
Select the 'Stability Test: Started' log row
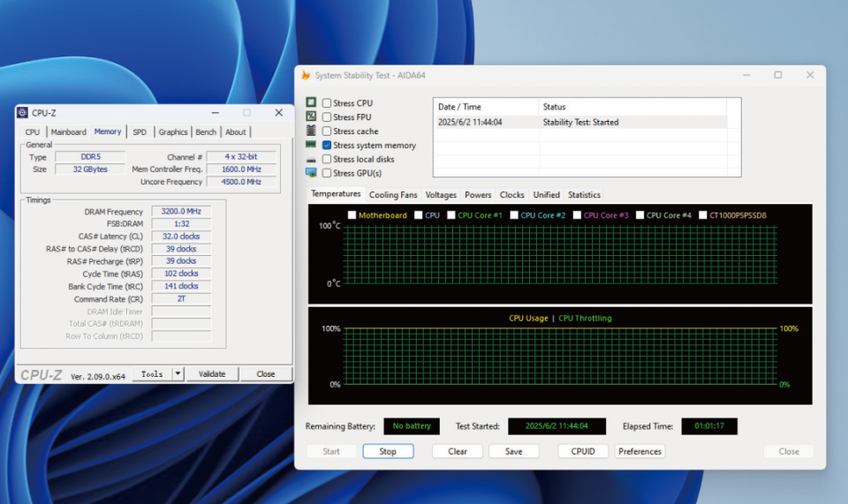pyautogui.click(x=580, y=122)
